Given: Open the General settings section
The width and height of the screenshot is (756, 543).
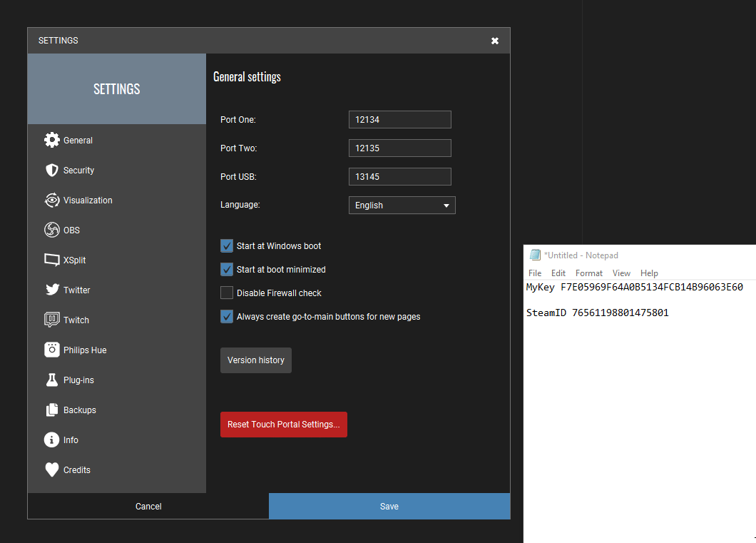Looking at the screenshot, I should pos(117,141).
